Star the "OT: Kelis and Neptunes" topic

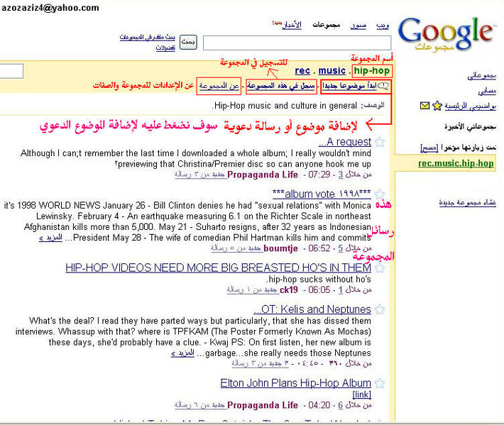[x=380, y=309]
